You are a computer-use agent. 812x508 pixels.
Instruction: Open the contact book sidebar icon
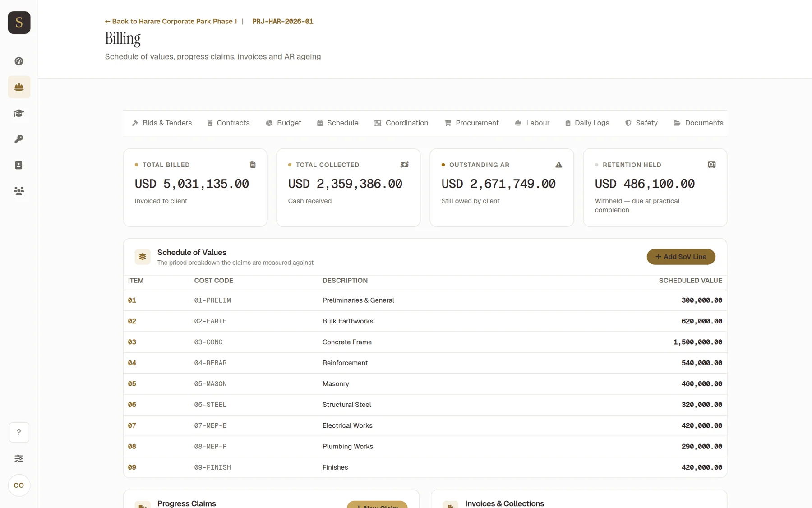click(x=19, y=165)
